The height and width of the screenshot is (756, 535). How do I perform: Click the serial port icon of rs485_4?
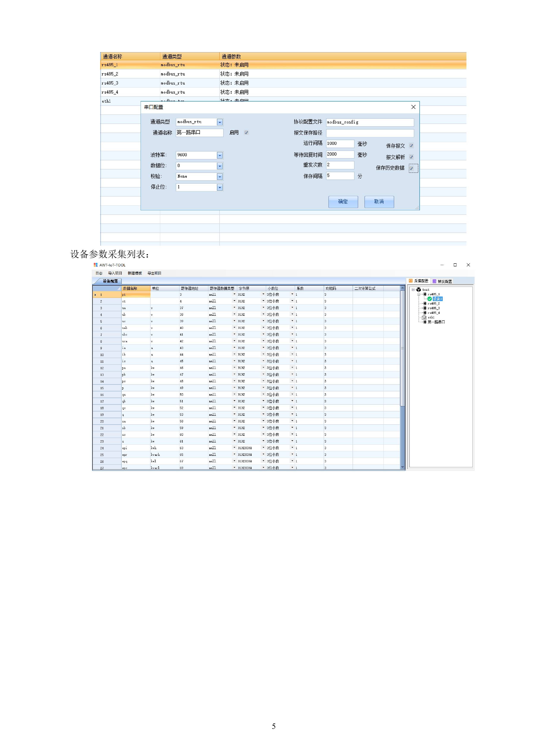tap(425, 313)
